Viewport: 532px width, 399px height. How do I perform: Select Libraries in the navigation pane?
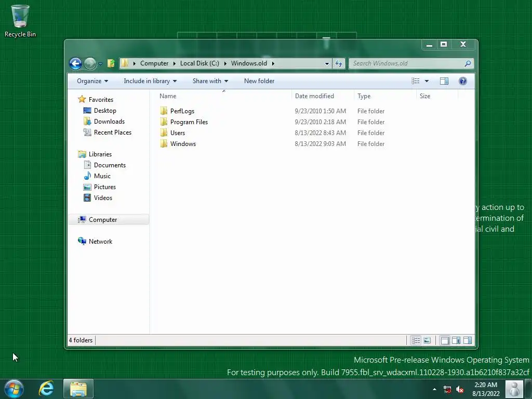click(100, 154)
